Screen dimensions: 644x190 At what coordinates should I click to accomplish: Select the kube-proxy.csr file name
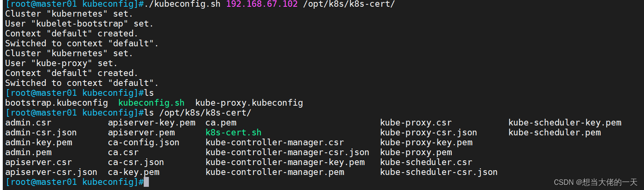pyautogui.click(x=416, y=123)
